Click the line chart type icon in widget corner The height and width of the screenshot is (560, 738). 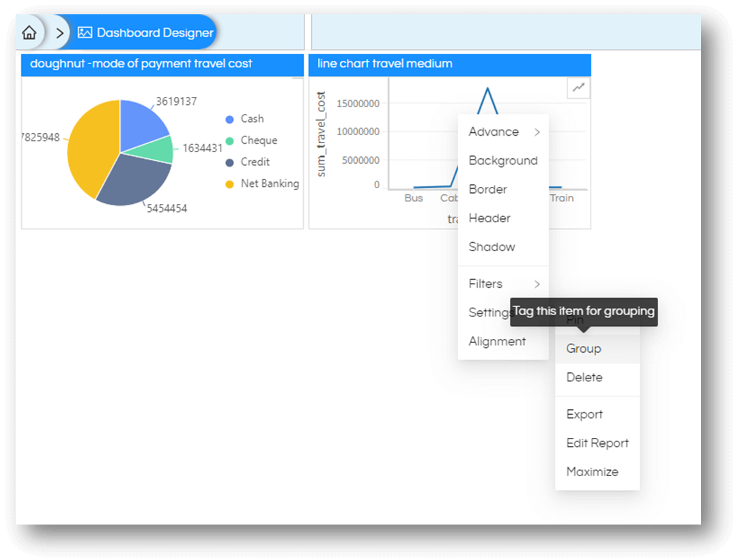(x=578, y=87)
